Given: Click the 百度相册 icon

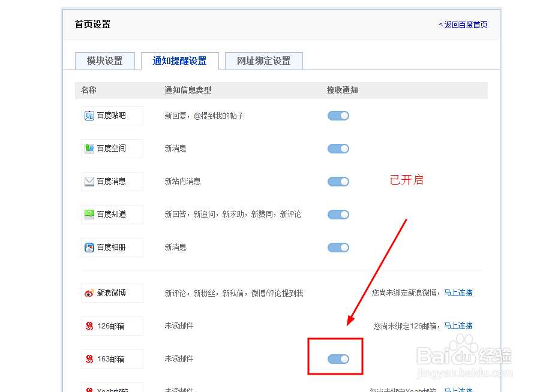Looking at the screenshot, I should (x=89, y=248).
